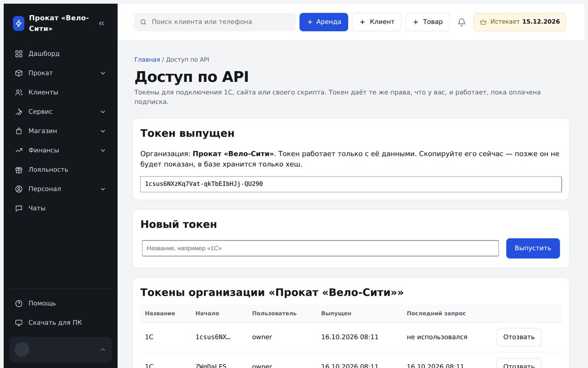Click the + Клиент button
Viewport: 588px width, 368px height.
[x=377, y=22]
